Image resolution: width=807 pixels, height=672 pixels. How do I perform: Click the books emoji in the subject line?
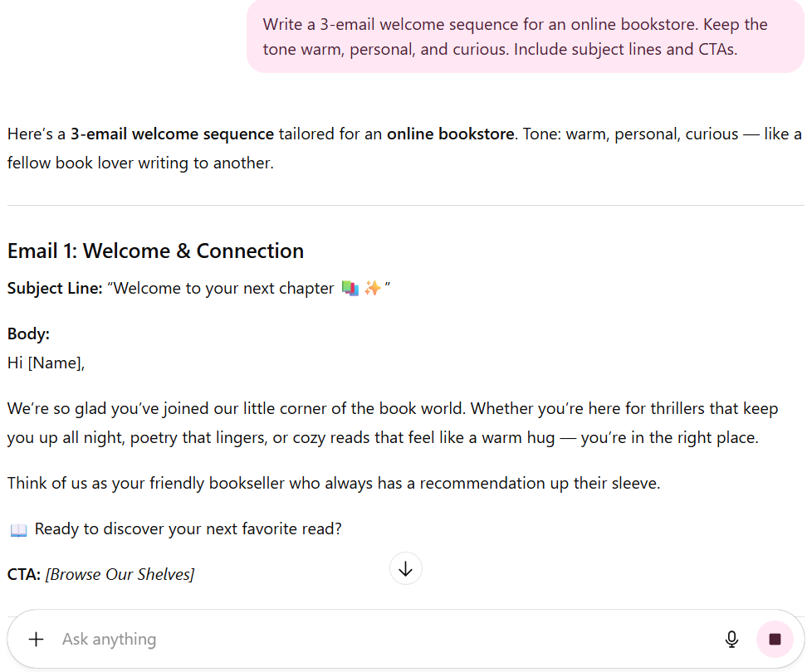pos(350,289)
